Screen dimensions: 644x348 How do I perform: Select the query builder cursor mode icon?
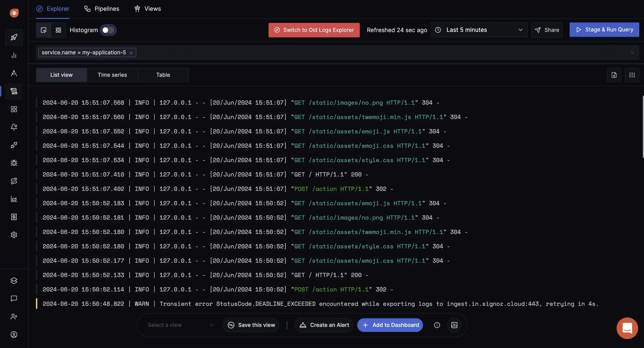coord(44,30)
